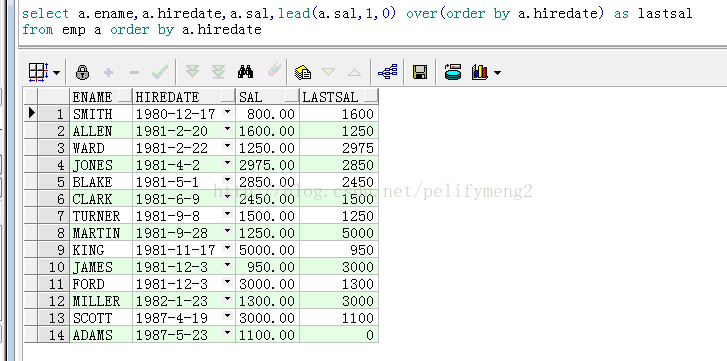Click LASTSAL value 1600 in SMITH row

click(339, 114)
